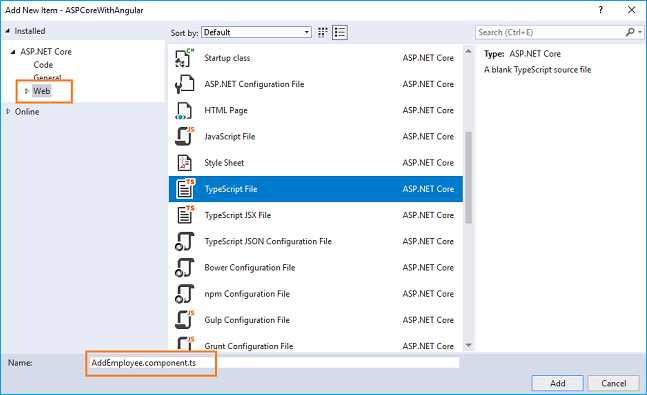Select TypeScript JSX File template name
Screen dimensions: 647x395
238,215
